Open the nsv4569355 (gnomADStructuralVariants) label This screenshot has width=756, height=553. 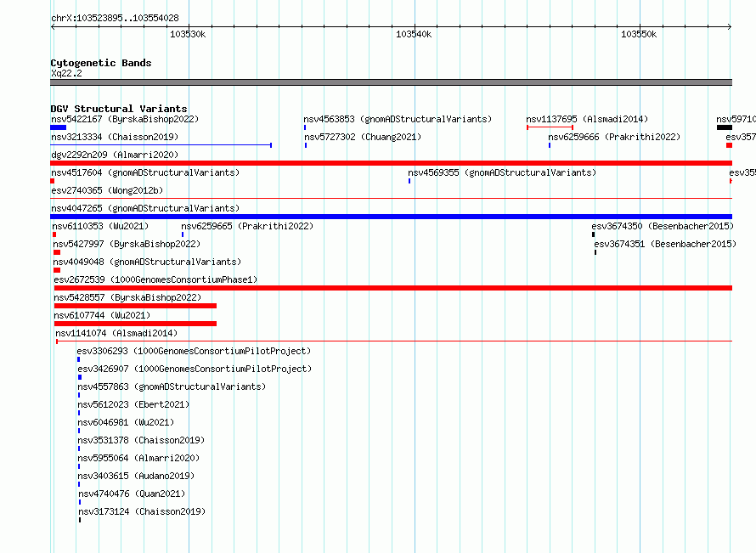click(x=502, y=172)
